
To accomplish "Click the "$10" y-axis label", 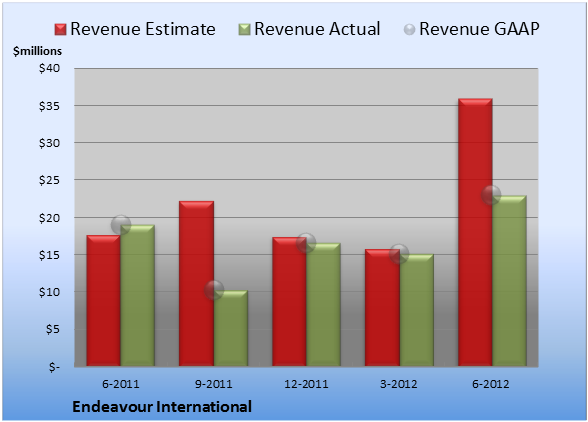I will 49,292.
